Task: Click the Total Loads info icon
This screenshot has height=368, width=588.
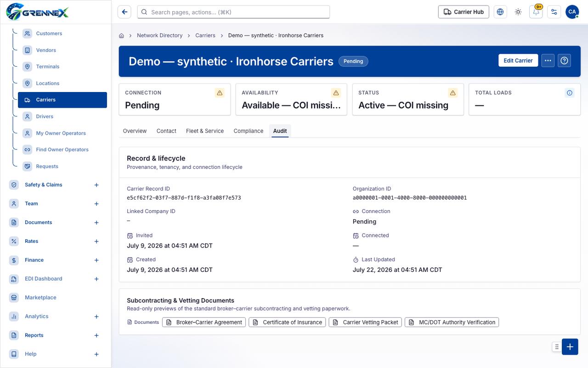Action: click(x=570, y=93)
